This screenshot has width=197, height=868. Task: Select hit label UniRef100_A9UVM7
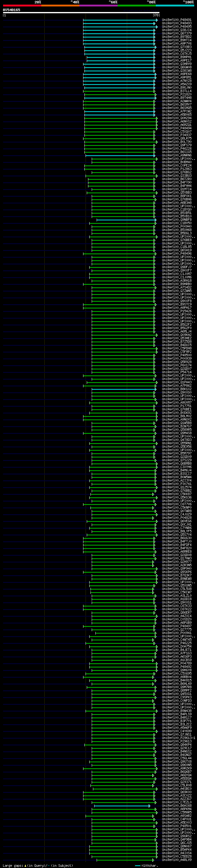pos(177,403)
